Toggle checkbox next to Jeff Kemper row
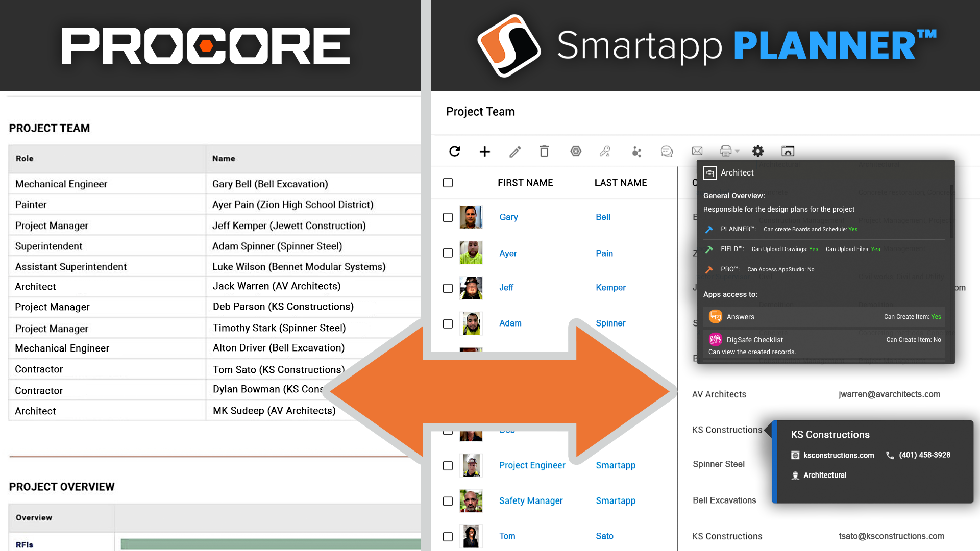980x551 pixels. [448, 288]
